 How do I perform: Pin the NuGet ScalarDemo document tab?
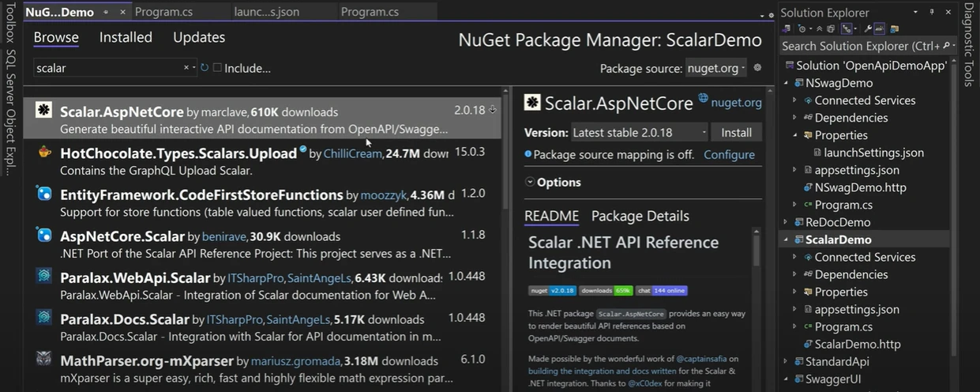tap(107, 13)
